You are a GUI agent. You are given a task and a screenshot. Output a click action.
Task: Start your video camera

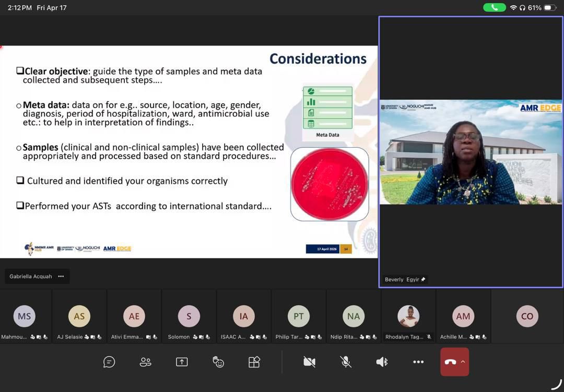(309, 362)
